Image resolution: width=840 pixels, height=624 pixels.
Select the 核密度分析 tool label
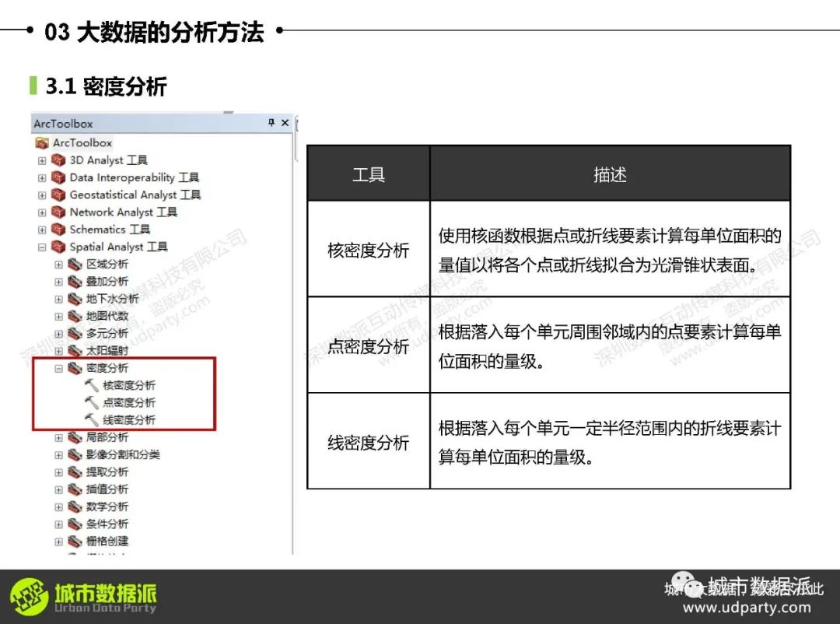click(x=129, y=385)
